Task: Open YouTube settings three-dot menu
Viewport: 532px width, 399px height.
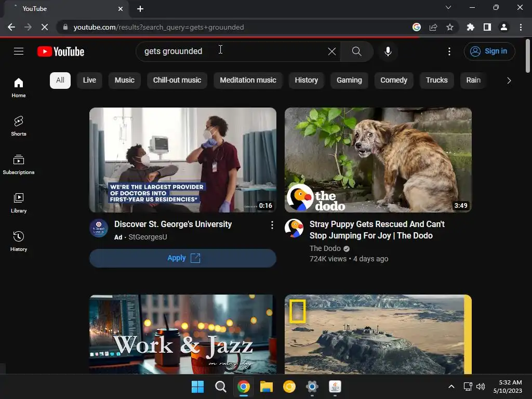Action: tap(449, 51)
